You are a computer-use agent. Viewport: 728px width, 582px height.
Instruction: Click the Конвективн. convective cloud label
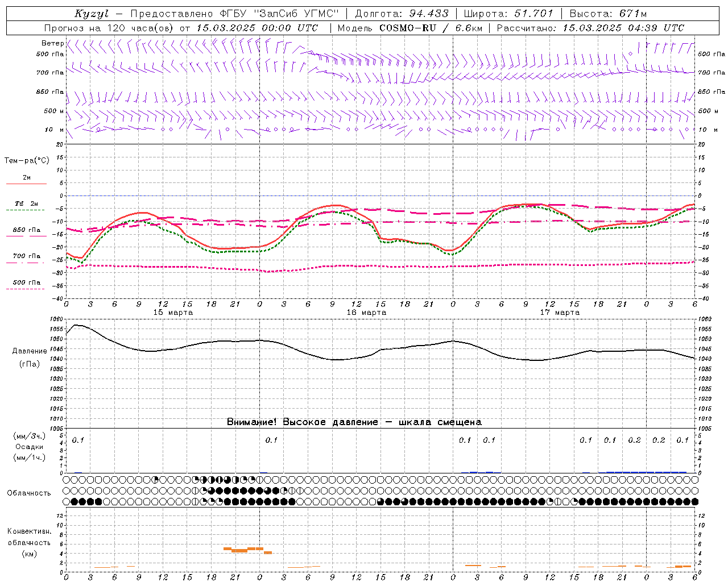(x=30, y=531)
